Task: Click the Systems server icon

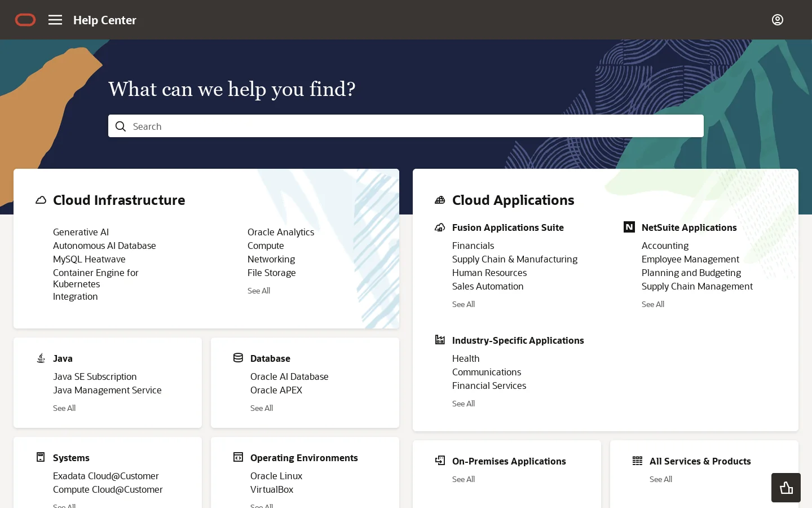Action: [41, 457]
